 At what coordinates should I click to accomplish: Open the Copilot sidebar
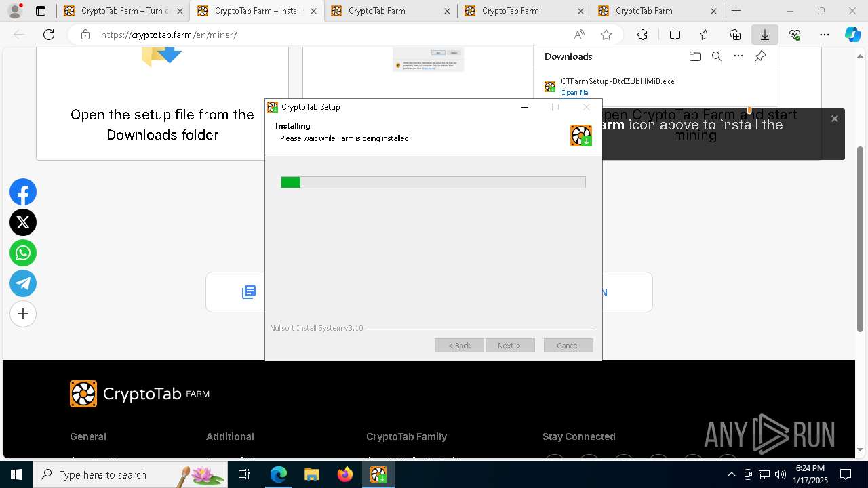[852, 35]
